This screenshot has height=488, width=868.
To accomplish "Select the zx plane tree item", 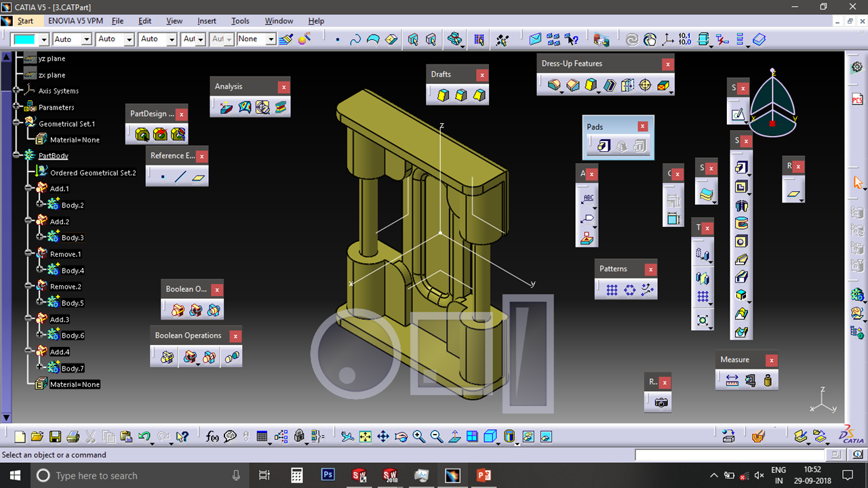I will pos(52,75).
